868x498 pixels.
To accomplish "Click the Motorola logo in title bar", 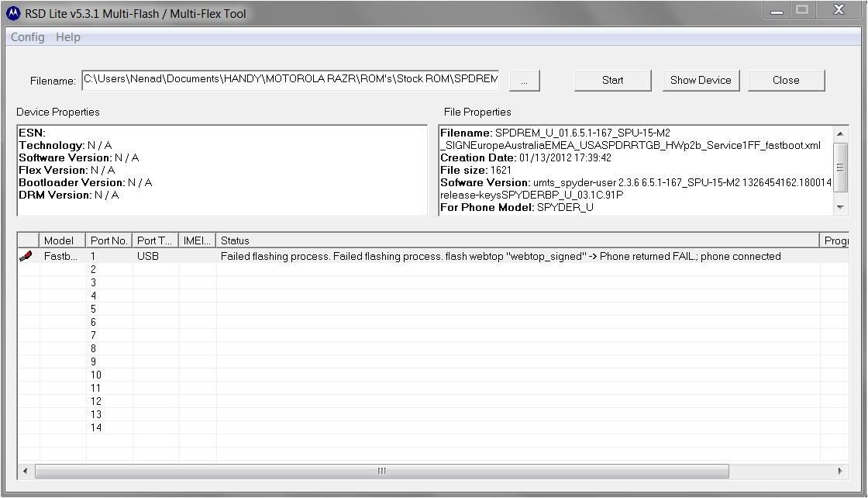I will click(x=13, y=14).
